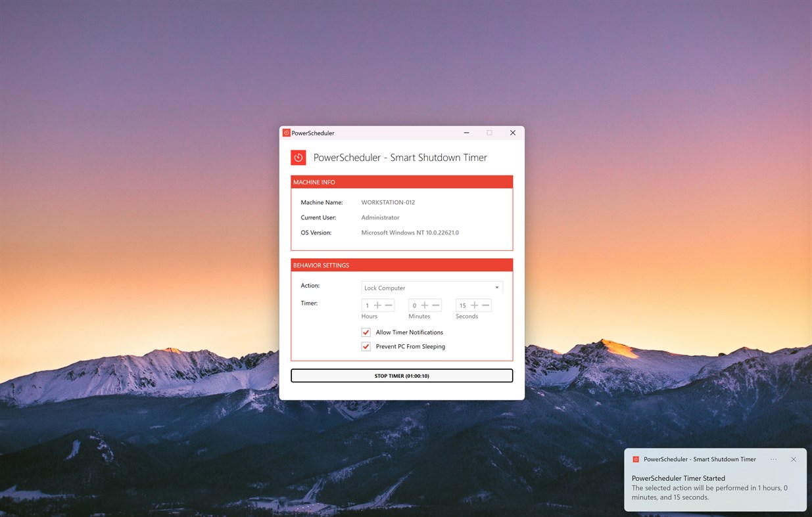The width and height of the screenshot is (812, 517).
Task: Click the Allow Timer Notifications label
Action: [410, 332]
